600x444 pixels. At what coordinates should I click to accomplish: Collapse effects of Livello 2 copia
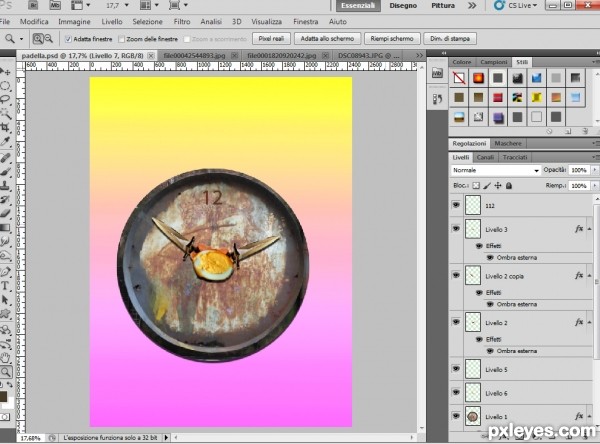(x=590, y=276)
